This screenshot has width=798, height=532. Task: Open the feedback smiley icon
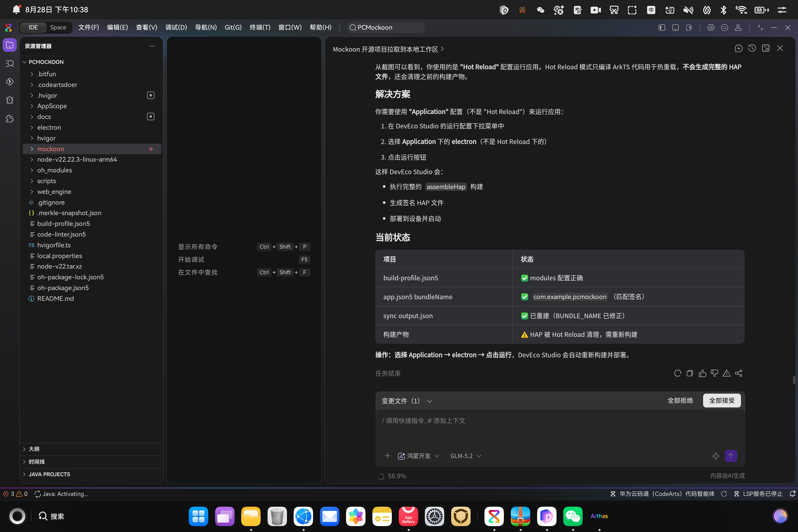[x=724, y=27]
